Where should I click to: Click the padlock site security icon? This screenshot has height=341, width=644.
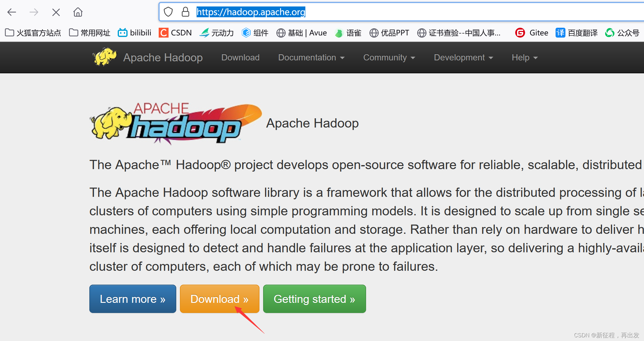(185, 12)
